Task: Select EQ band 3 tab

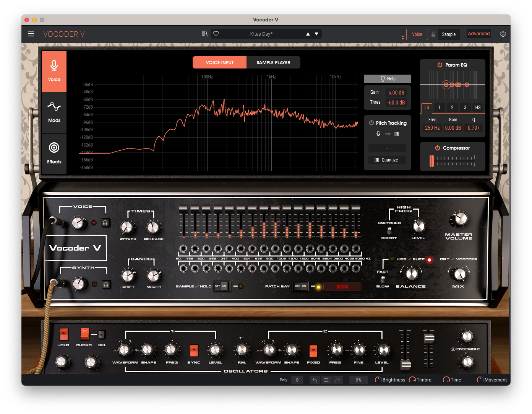Action: 465,108
